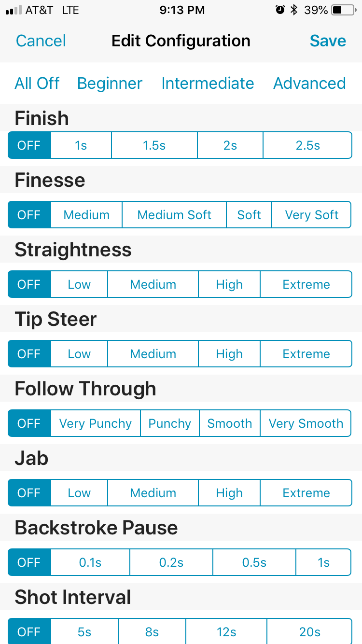
Task: Set Finish to 1.5s
Action: [x=154, y=145]
